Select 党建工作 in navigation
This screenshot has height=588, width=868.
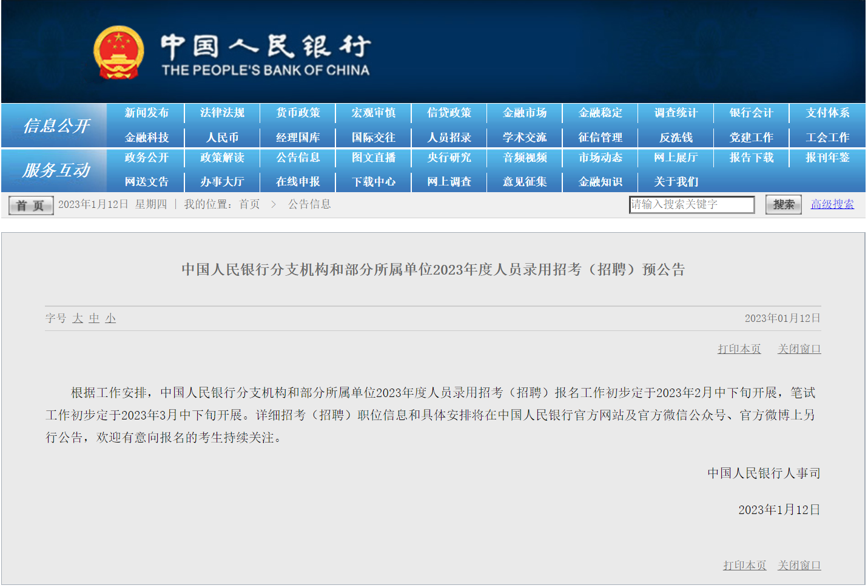[x=752, y=138]
